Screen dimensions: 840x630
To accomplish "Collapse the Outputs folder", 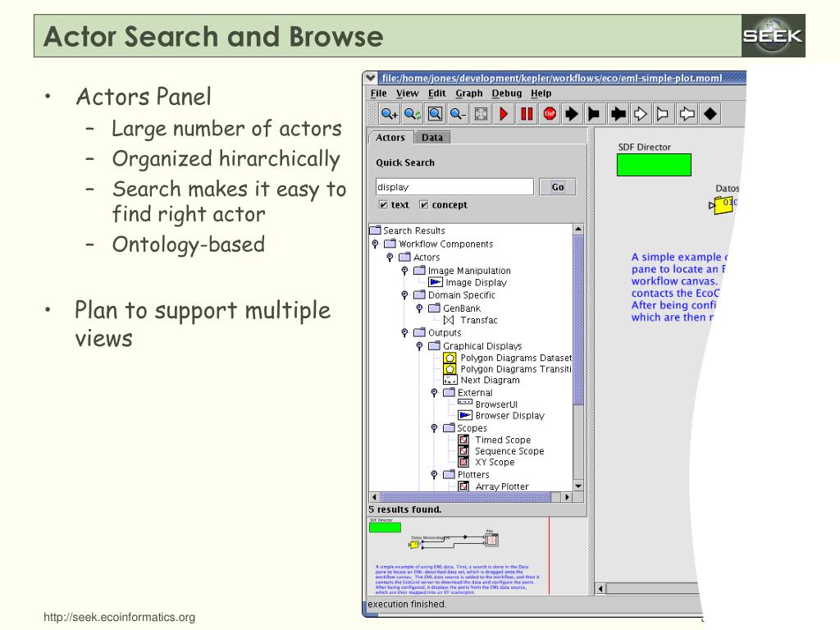I will (x=404, y=333).
